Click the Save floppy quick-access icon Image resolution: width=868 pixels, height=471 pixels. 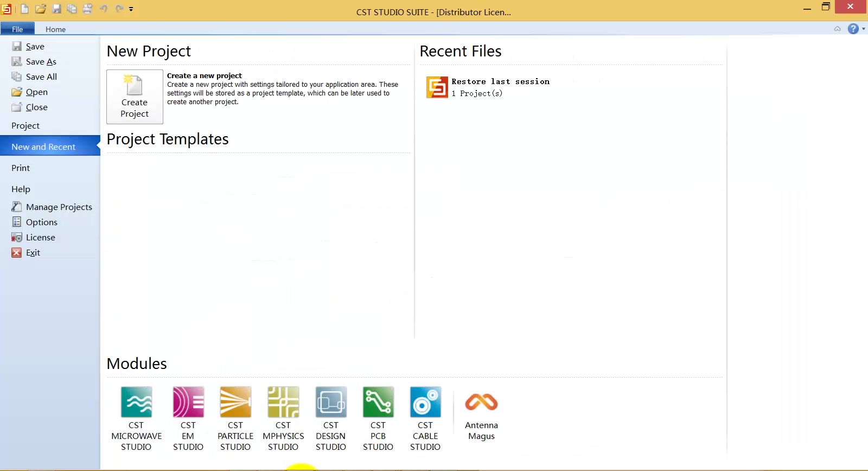point(56,9)
